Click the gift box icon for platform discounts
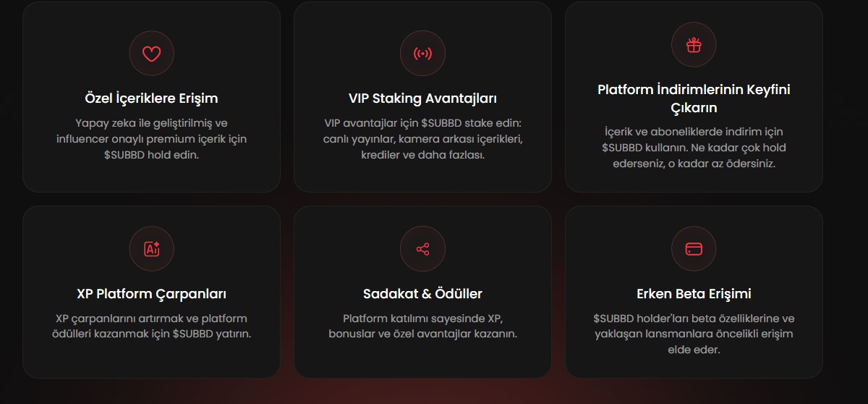The height and width of the screenshot is (404, 868). click(x=694, y=45)
